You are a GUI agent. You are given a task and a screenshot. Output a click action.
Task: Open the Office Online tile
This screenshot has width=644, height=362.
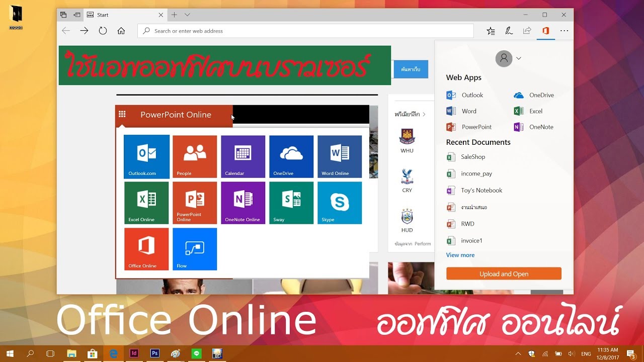pyautogui.click(x=146, y=249)
